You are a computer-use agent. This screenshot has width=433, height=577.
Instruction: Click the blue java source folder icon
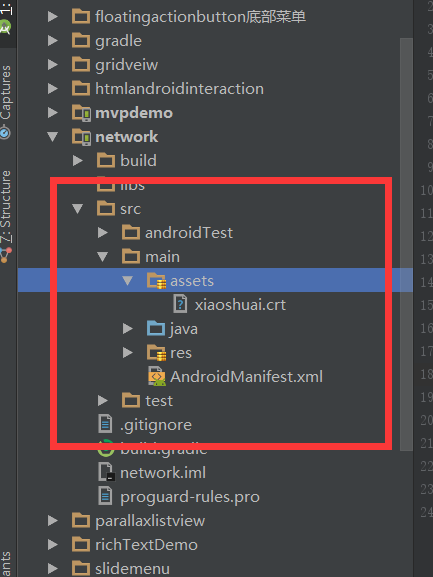click(156, 328)
